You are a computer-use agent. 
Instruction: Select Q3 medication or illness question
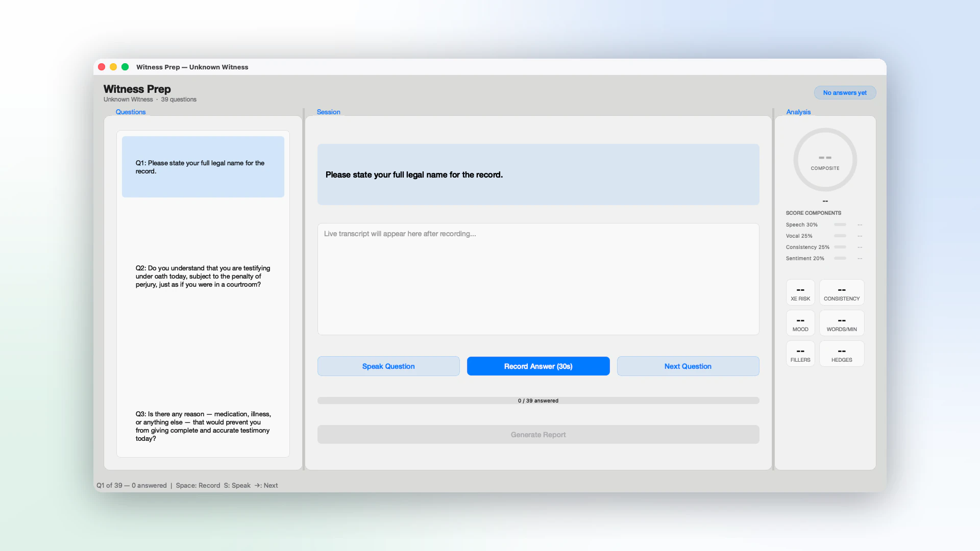203,426
